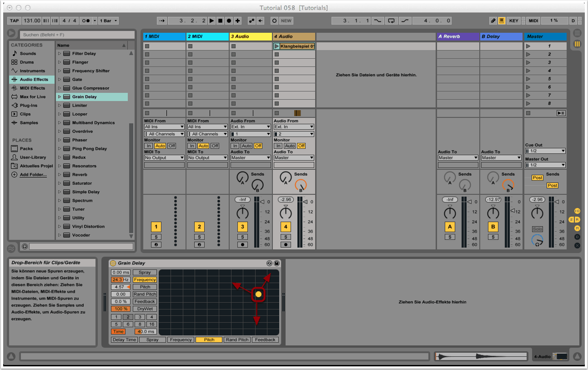Click the Add Folder link
588x370 pixels.
click(x=33, y=175)
